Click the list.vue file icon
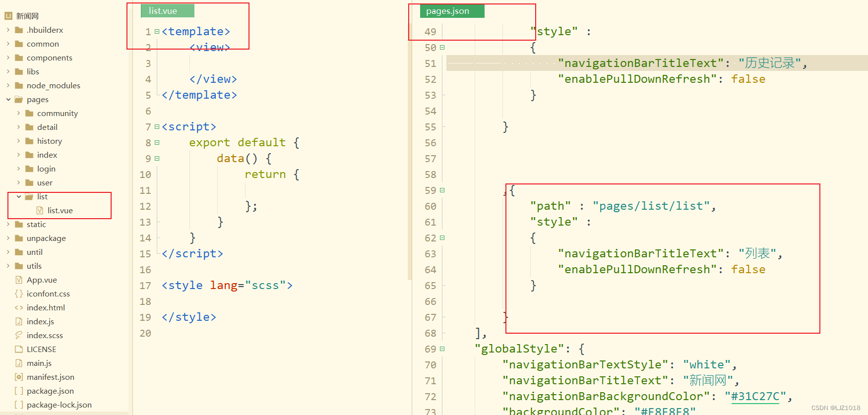The width and height of the screenshot is (868, 415). [40, 210]
